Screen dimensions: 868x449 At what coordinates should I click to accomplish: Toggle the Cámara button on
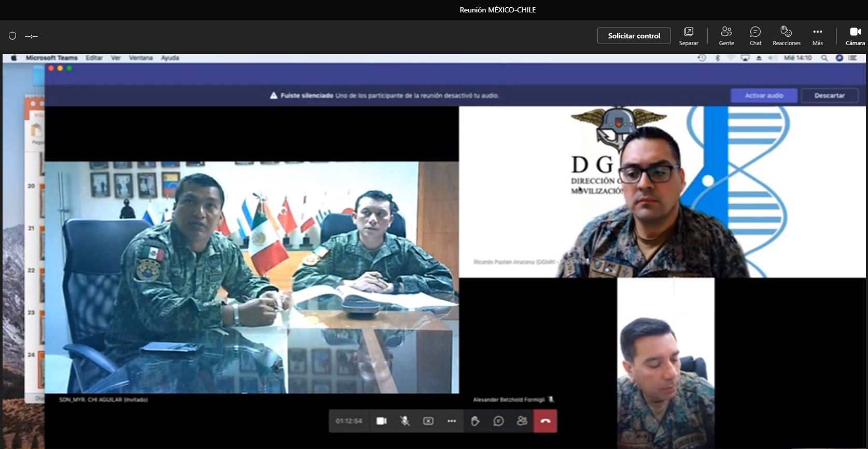pyautogui.click(x=855, y=36)
